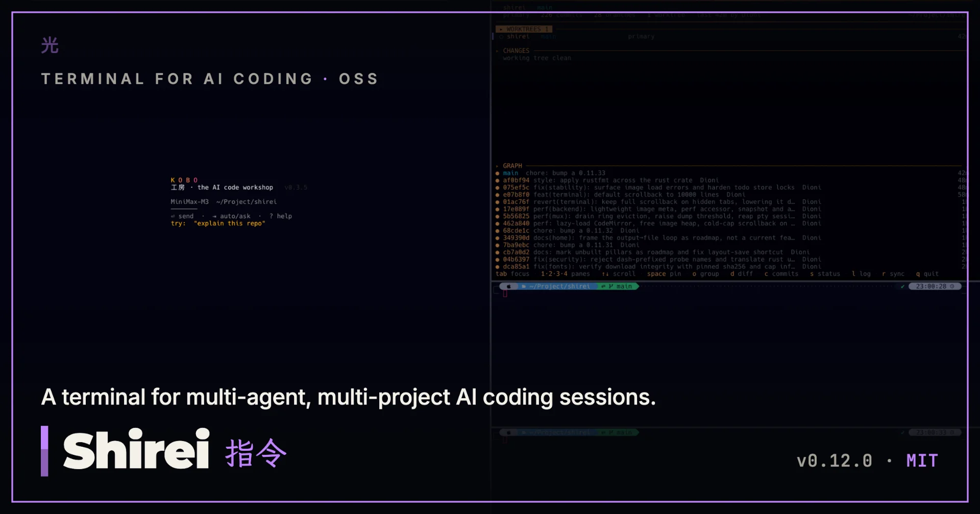The height and width of the screenshot is (514, 980).
Task: Click 'the AI code workshop' tagline
Action: 235,188
